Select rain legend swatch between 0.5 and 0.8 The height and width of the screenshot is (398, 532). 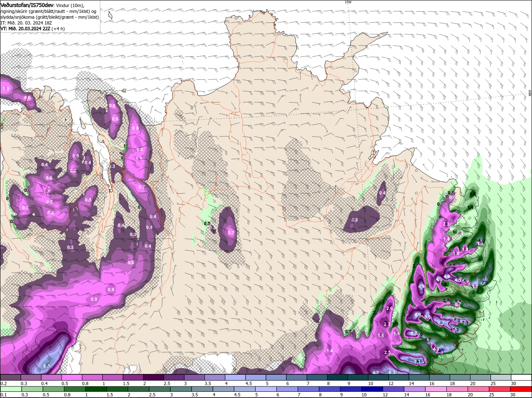[x=54, y=389]
